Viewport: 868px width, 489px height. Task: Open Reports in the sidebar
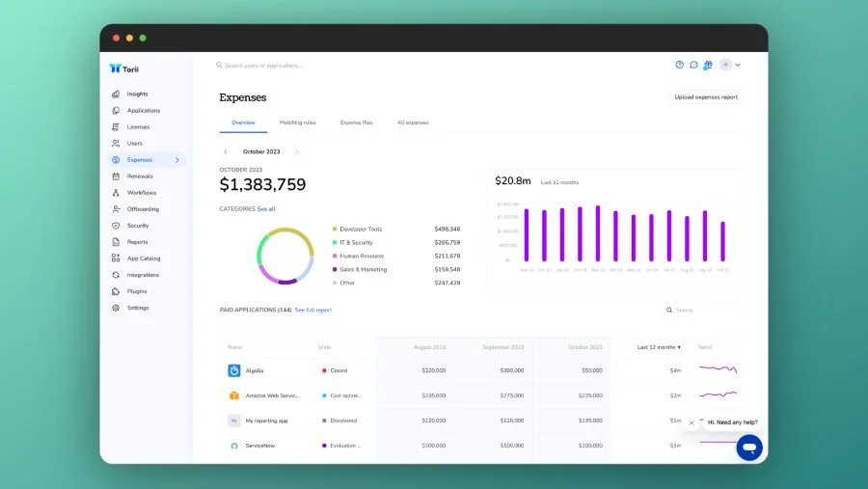coord(137,242)
